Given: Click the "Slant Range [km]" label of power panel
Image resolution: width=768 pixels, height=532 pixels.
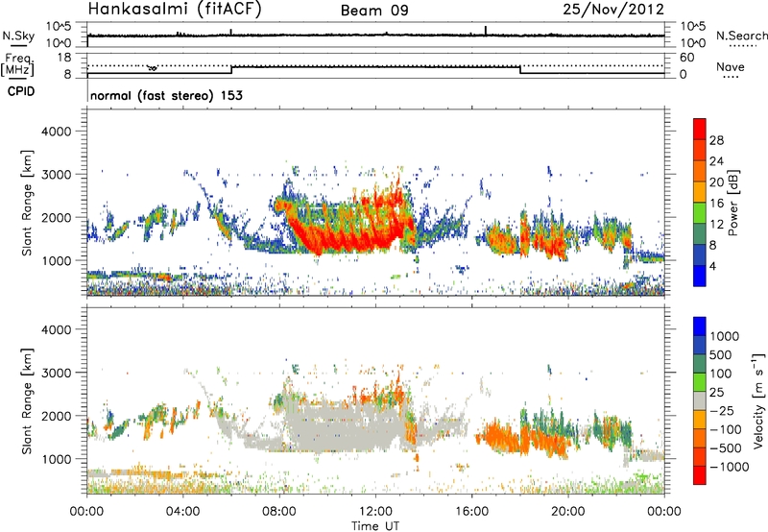Looking at the screenshot, I should point(27,203).
